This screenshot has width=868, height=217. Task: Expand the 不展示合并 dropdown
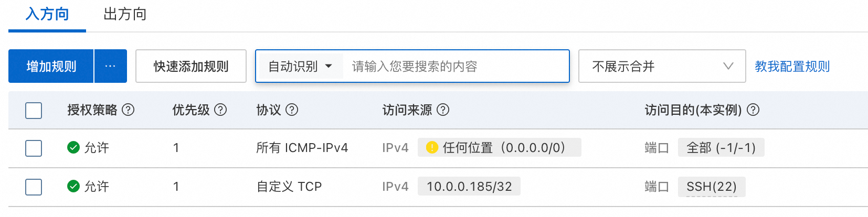662,67
